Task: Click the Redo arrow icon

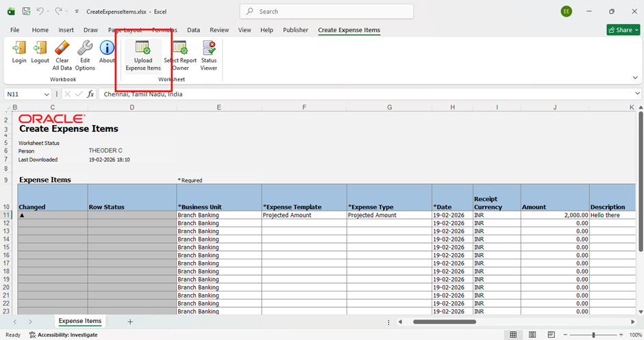Action: pyautogui.click(x=58, y=11)
